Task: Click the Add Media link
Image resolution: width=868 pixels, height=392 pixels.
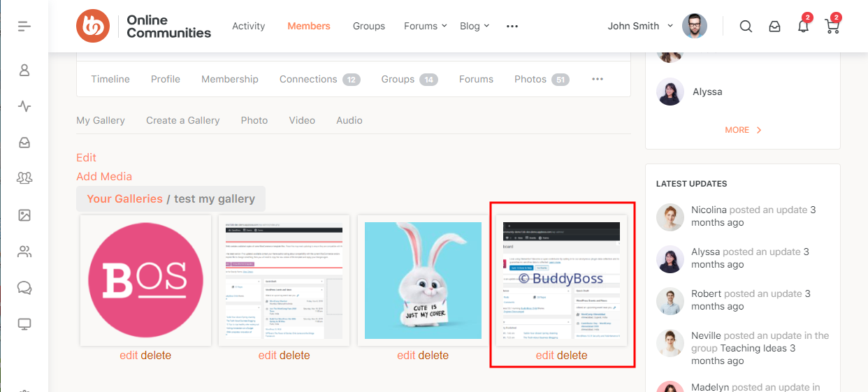Action: click(104, 176)
